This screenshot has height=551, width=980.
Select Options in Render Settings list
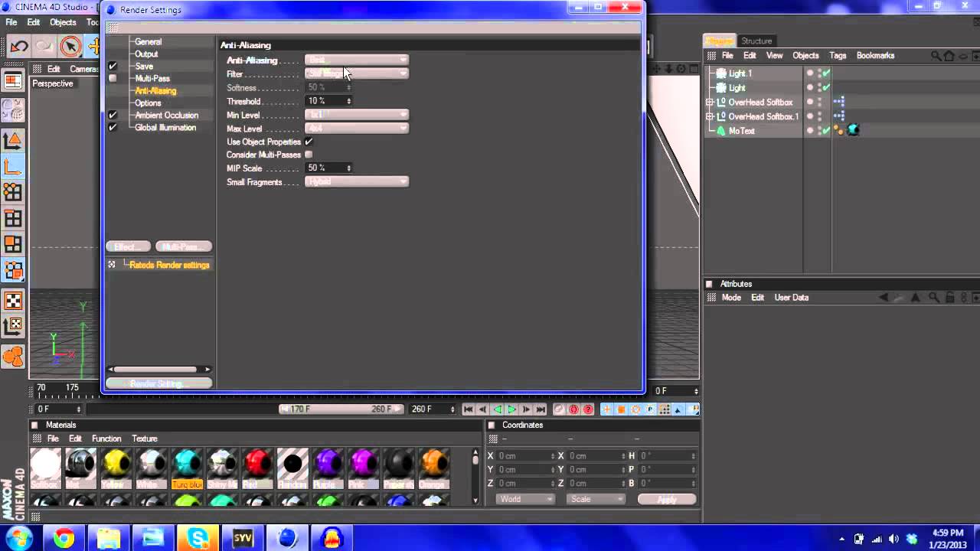click(x=148, y=103)
